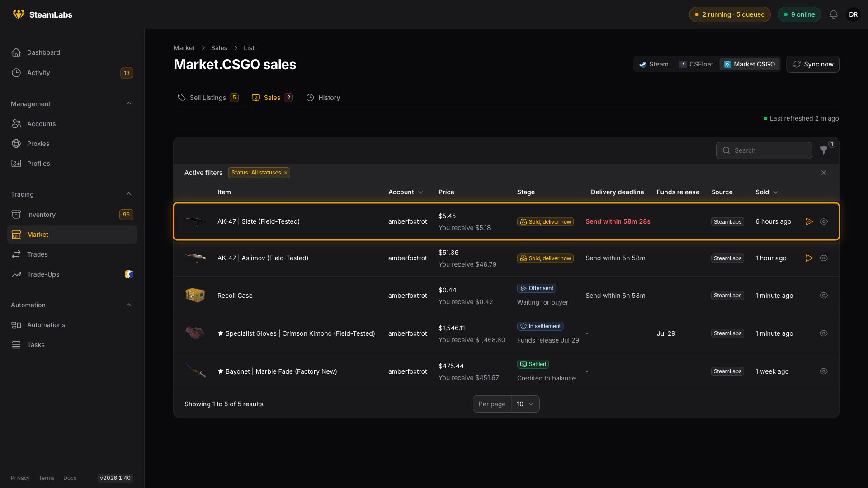Select the Sales tab

click(x=272, y=98)
